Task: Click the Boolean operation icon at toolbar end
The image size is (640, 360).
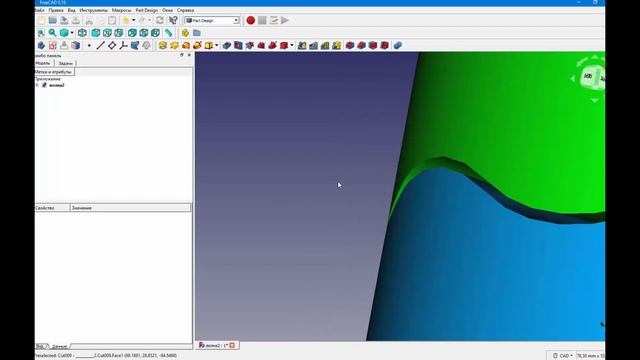Action: [398, 45]
